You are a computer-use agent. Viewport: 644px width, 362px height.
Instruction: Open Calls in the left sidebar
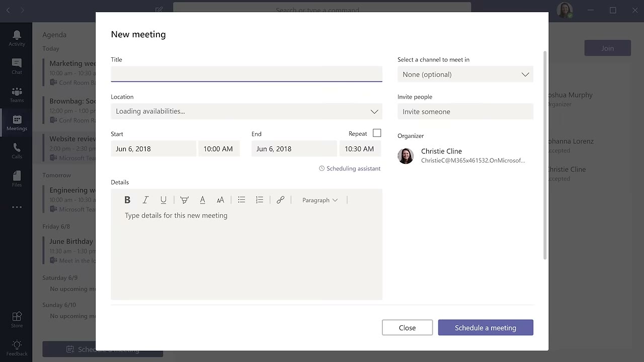[x=17, y=150]
